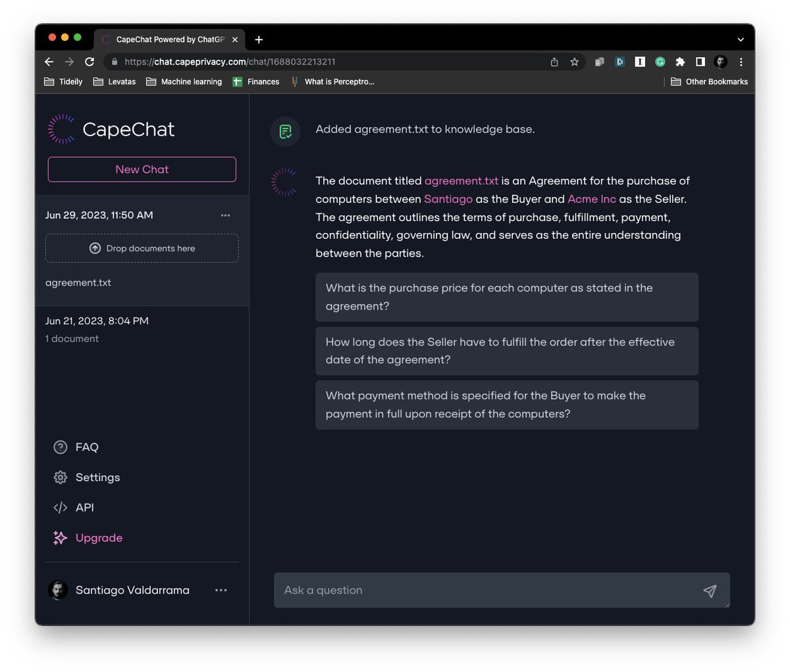790x672 pixels.
Task: Click the CapeChat logo
Action: click(111, 129)
